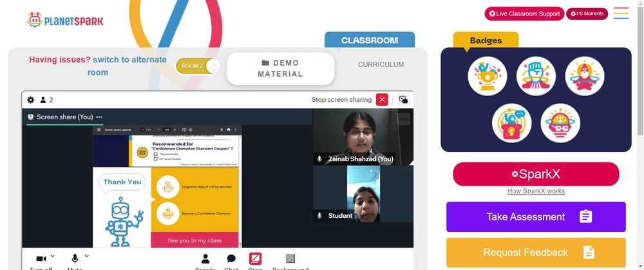Click Become a Confidence Champion text

[207, 214]
